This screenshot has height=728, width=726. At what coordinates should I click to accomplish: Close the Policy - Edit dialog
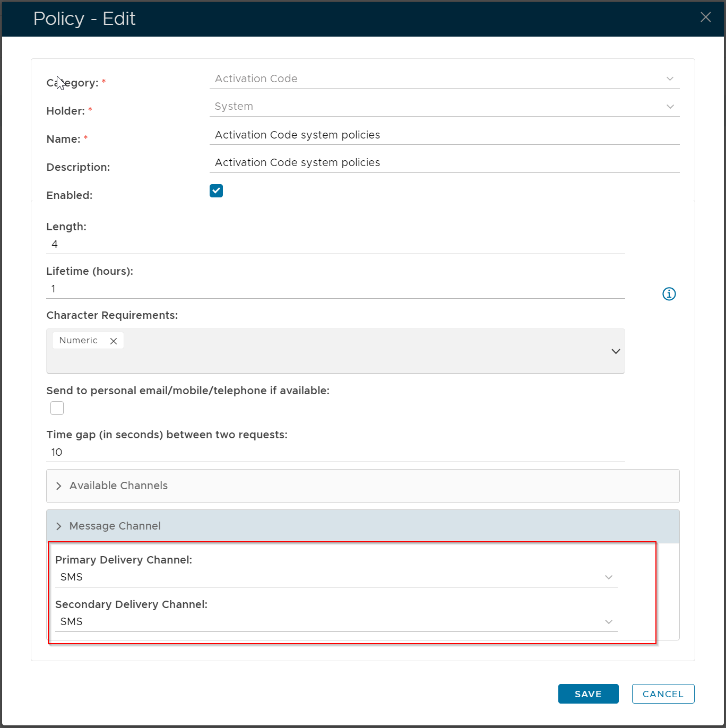(x=705, y=18)
